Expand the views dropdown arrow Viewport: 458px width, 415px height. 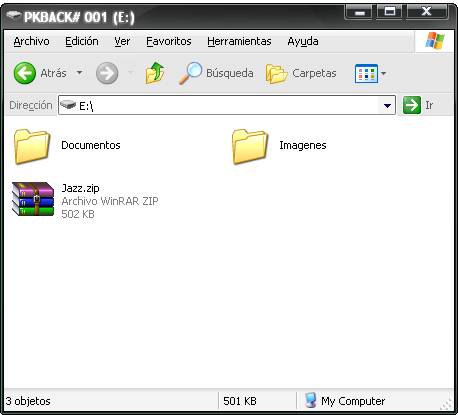pos(383,73)
